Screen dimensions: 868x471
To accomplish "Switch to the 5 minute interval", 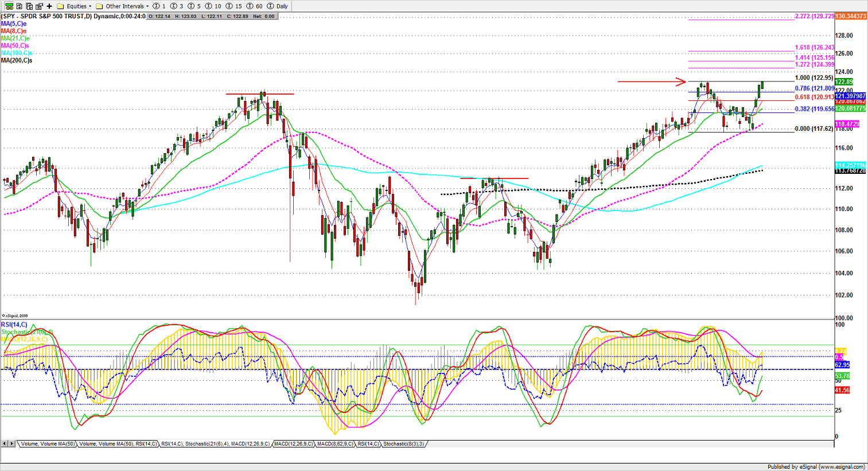I will [x=194, y=6].
